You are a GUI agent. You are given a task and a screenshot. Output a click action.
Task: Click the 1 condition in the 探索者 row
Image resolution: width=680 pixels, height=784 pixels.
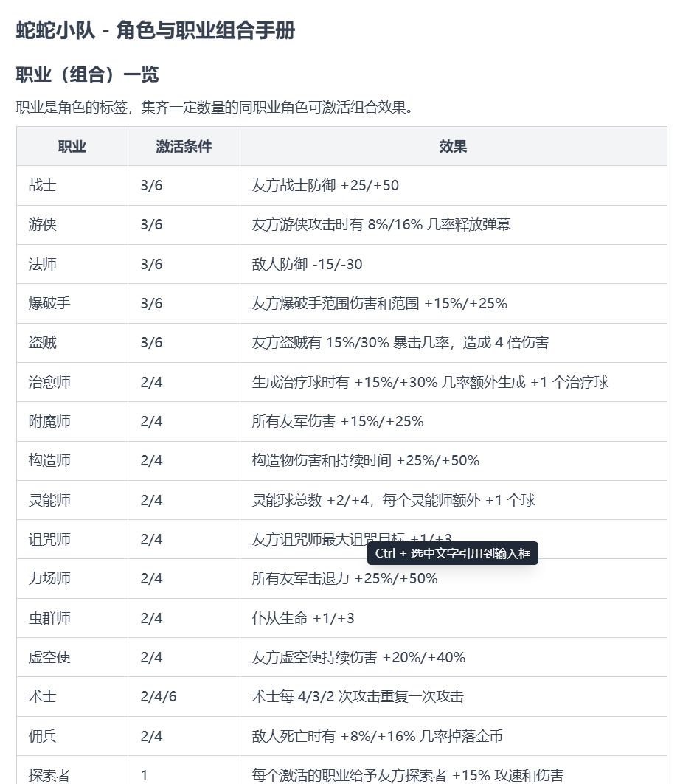[144, 775]
